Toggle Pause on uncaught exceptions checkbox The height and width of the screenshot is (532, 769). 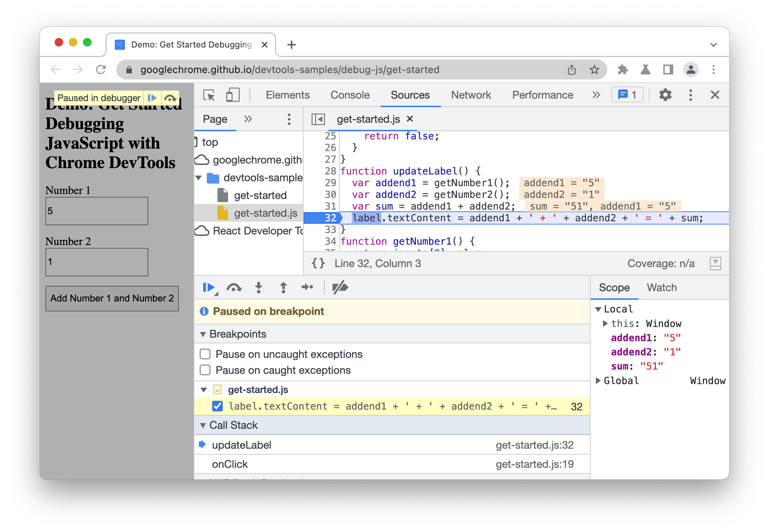click(x=208, y=353)
